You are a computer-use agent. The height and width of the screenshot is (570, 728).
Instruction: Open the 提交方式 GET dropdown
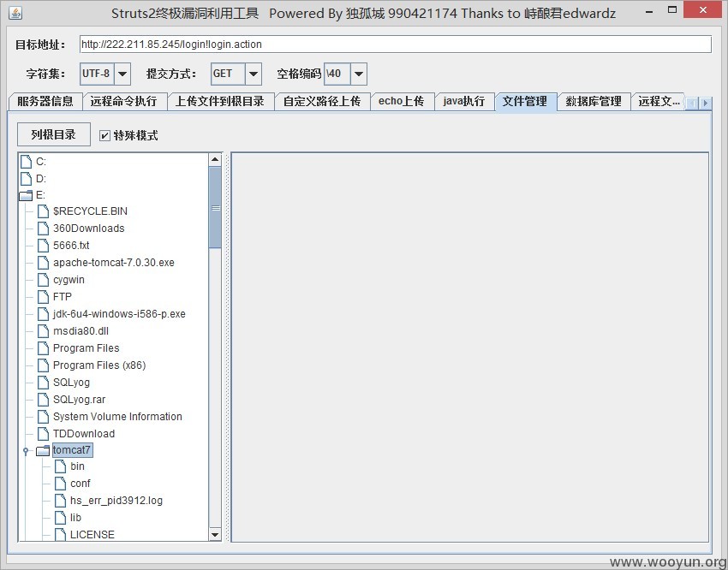coord(254,74)
